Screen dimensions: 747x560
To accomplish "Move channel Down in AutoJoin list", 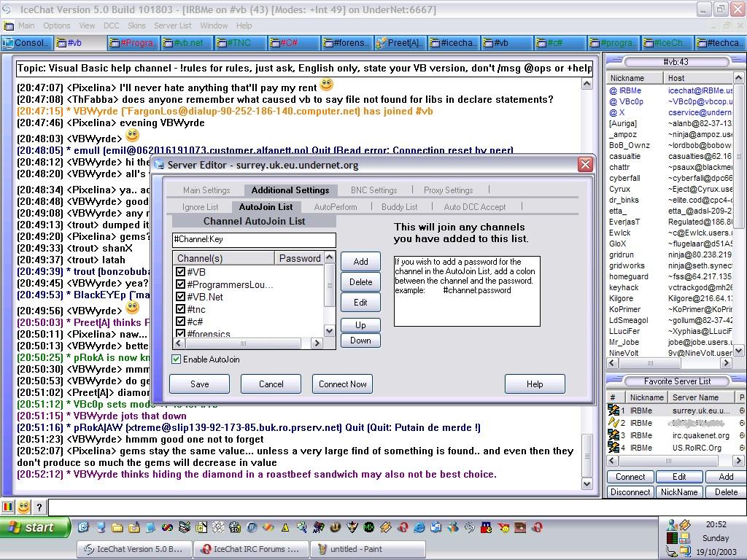I will (x=360, y=341).
